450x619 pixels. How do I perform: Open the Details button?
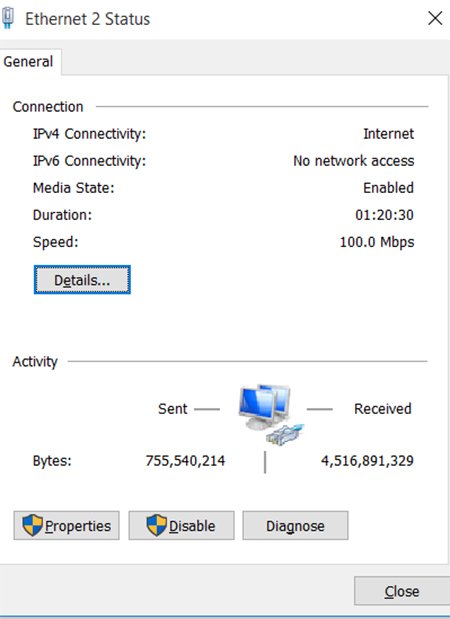[x=82, y=280]
